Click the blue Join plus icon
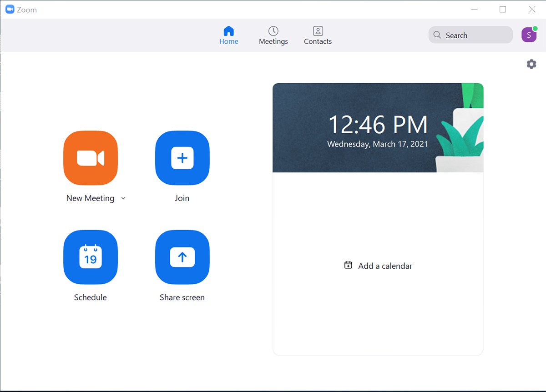The height and width of the screenshot is (392, 546). pyautogui.click(x=182, y=158)
